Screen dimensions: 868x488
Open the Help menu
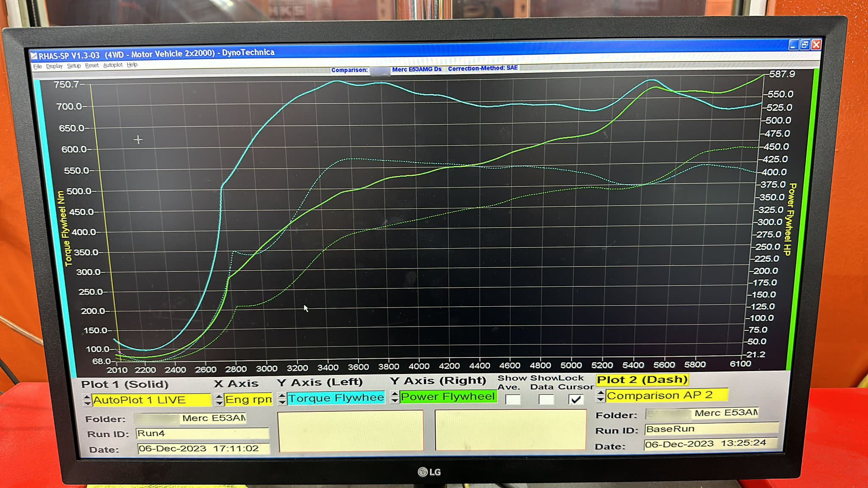pos(132,64)
